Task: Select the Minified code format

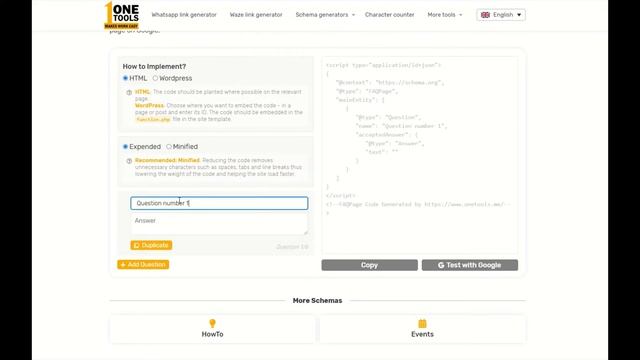Action: point(169,147)
